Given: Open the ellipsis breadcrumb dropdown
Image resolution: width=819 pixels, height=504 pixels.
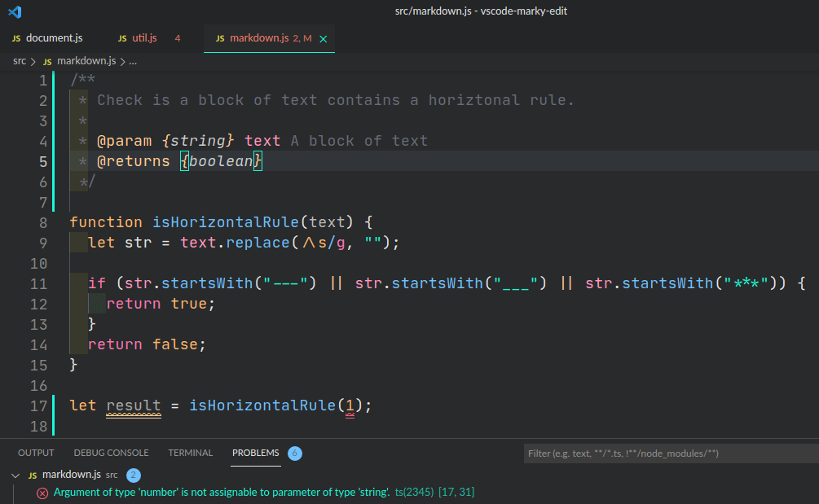Looking at the screenshot, I should pyautogui.click(x=135, y=60).
